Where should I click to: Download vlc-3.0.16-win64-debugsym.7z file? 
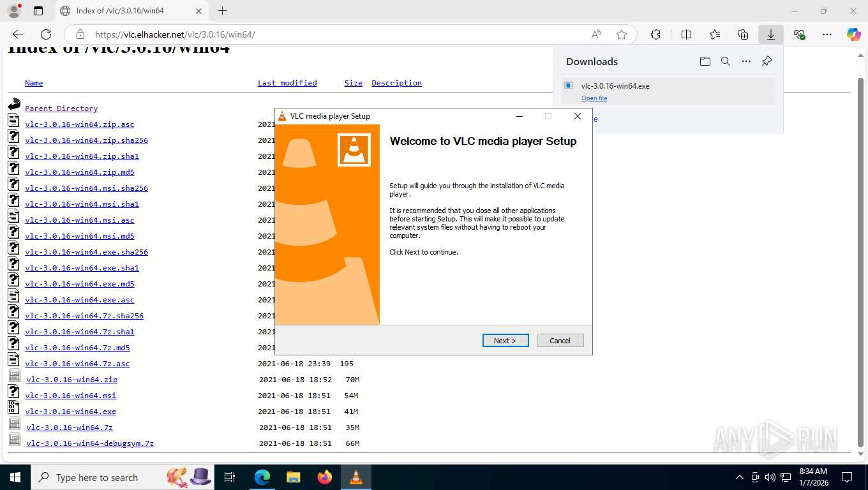(90, 443)
